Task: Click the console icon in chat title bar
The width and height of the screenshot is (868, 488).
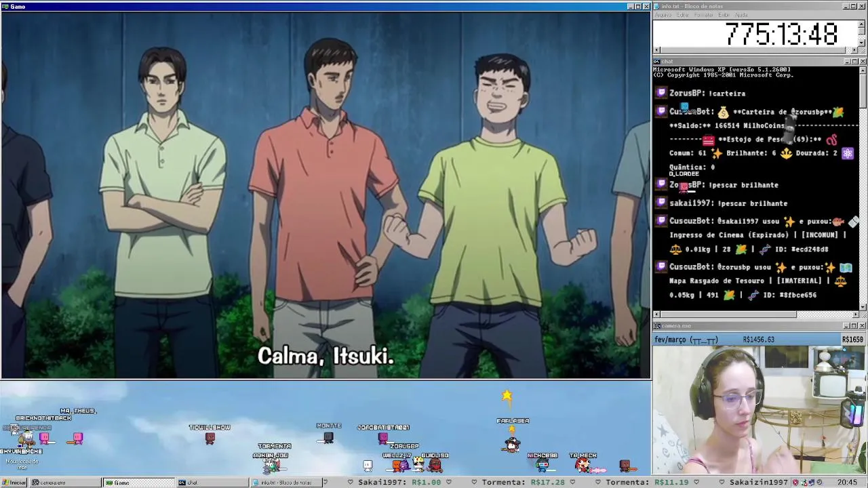Action: click(x=657, y=62)
